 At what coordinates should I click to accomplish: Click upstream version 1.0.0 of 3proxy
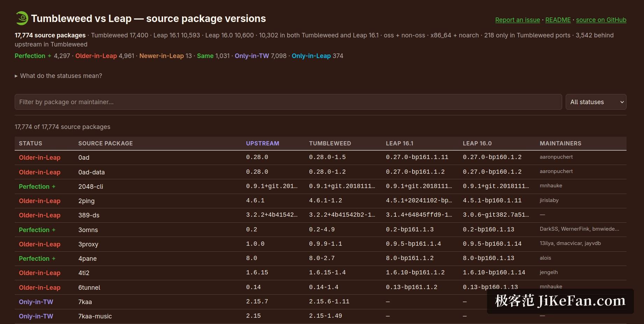click(255, 244)
